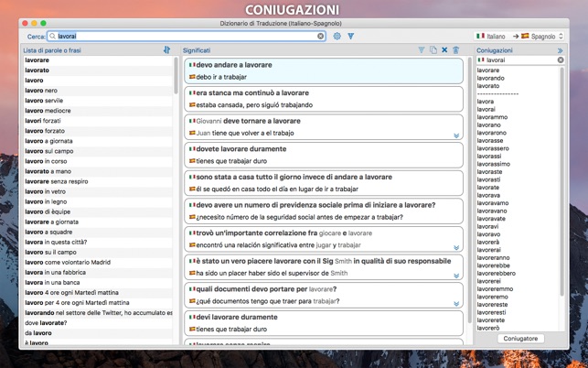Click the X icon in Significati header
This screenshot has height=368, width=588.
pos(444,50)
